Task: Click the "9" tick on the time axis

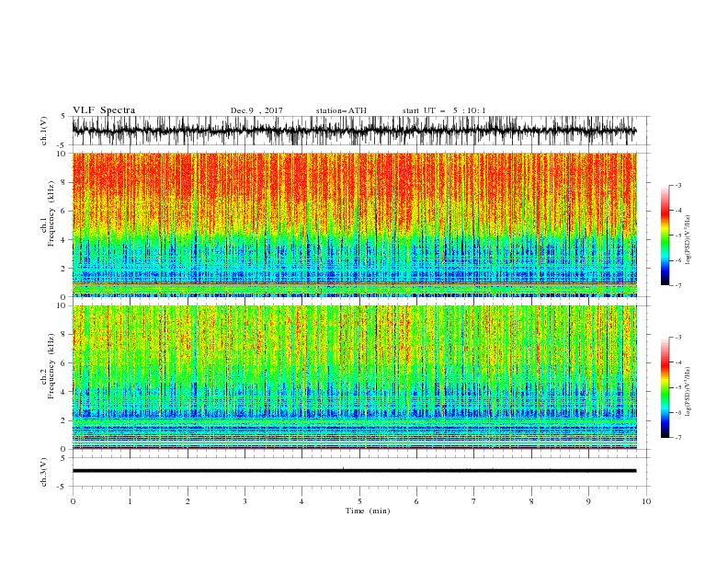Action: pos(588,501)
